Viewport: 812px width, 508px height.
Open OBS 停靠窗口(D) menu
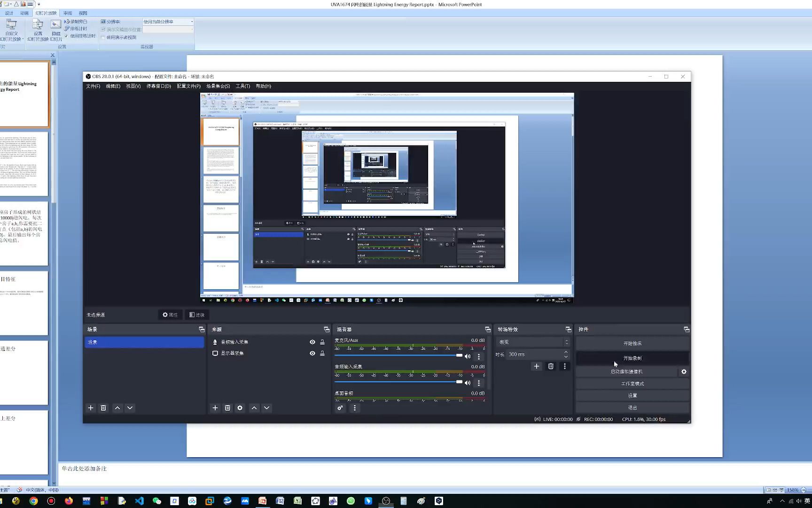coord(159,86)
